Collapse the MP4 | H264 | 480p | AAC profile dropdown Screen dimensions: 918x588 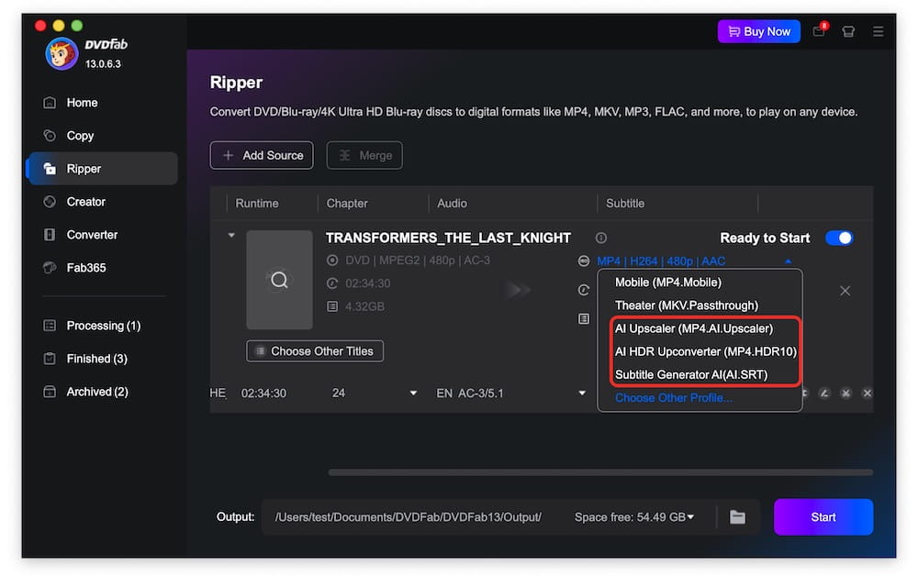(788, 261)
